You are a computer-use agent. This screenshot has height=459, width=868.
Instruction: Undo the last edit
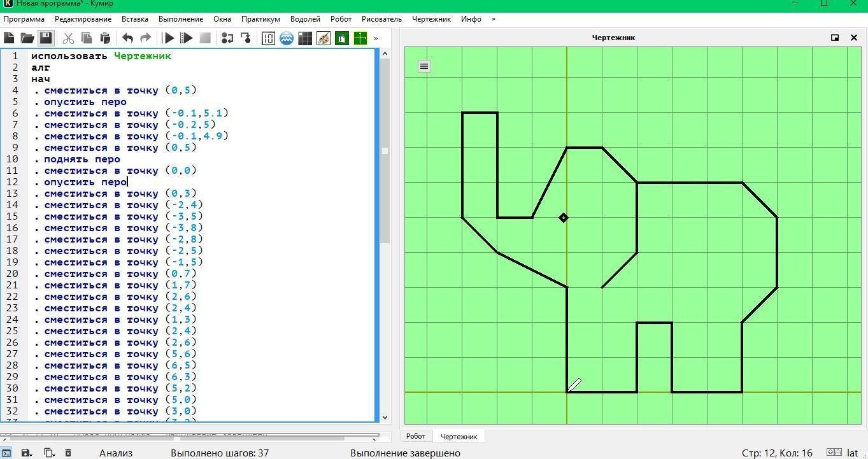tap(127, 38)
